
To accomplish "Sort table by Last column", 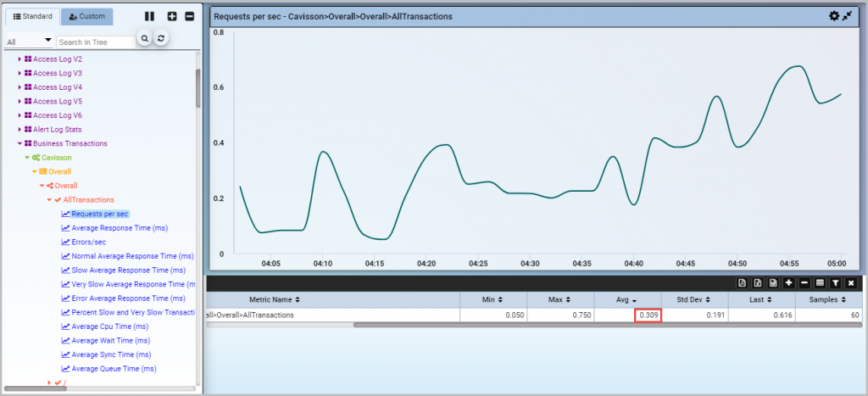I will point(761,299).
